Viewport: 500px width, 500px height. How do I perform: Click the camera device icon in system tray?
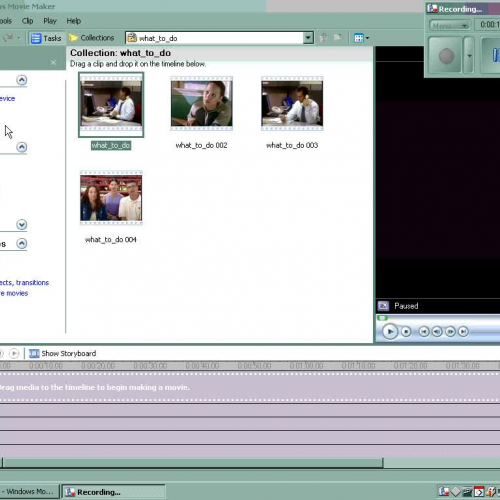[x=467, y=491]
